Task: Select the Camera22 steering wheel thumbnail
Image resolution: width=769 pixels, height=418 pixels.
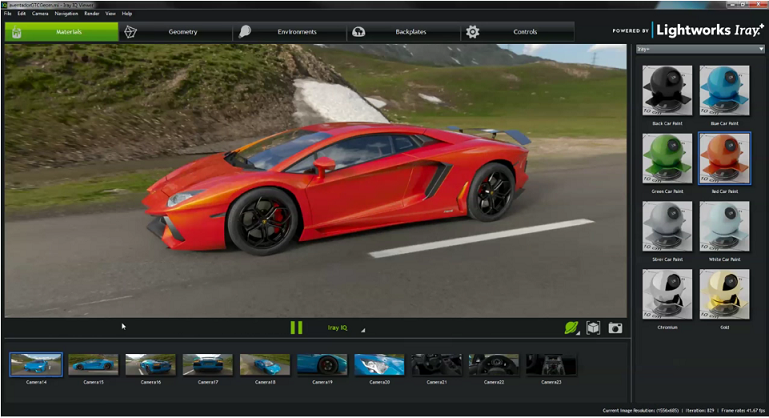Action: [494, 365]
